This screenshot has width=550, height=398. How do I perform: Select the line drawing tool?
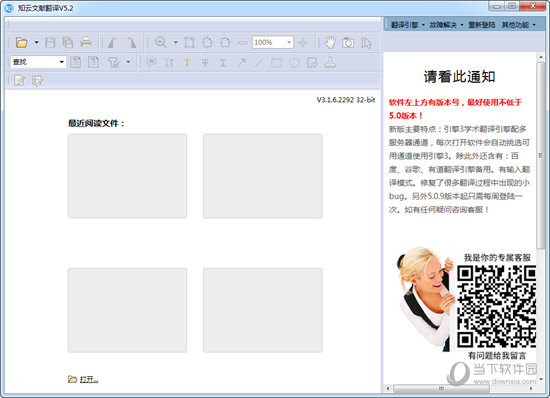[259, 62]
